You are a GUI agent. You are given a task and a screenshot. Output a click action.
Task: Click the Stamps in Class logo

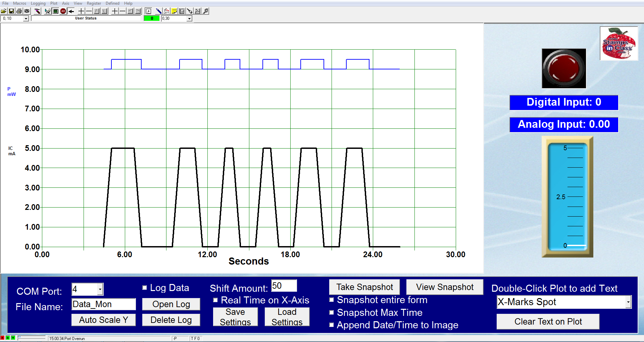[619, 44]
